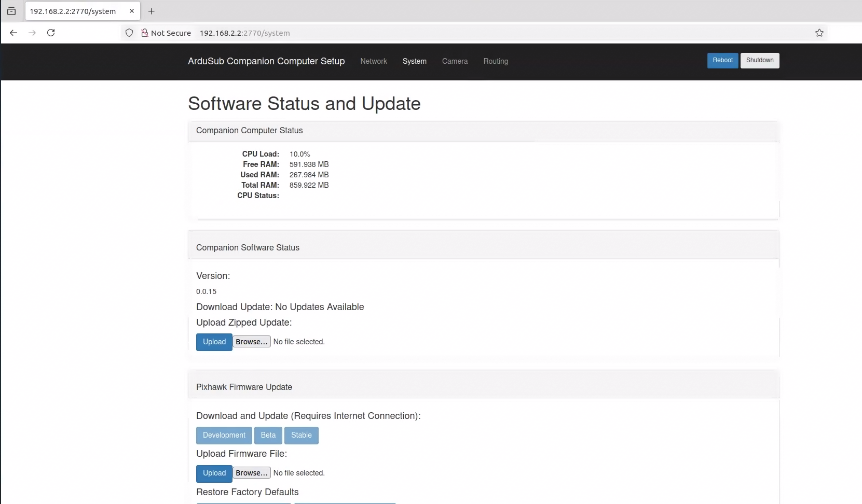Upload the zipped companion update
This screenshot has height=504, width=862.
[x=214, y=342]
